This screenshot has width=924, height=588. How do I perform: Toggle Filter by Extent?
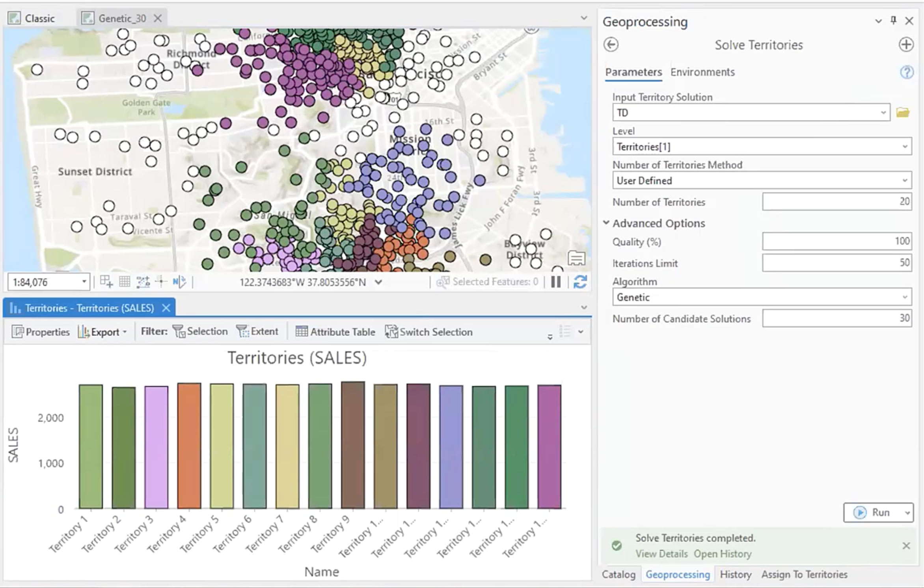(x=257, y=331)
